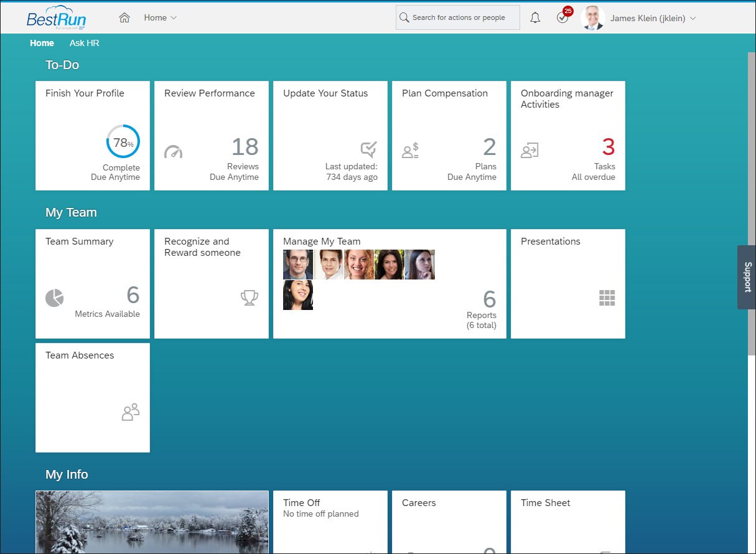Open the notifications bell icon
The width and height of the screenshot is (756, 554).
click(534, 17)
